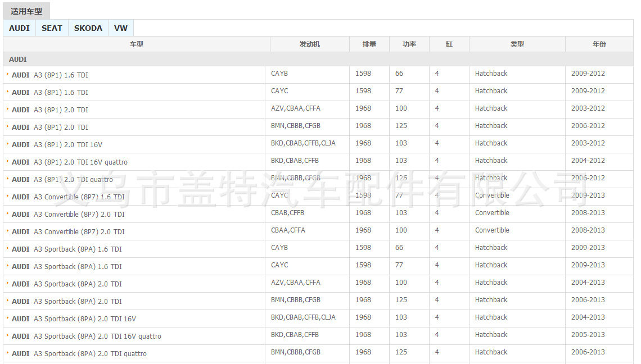641x364 pixels.
Task: Click the 功率 column header
Action: (x=409, y=44)
